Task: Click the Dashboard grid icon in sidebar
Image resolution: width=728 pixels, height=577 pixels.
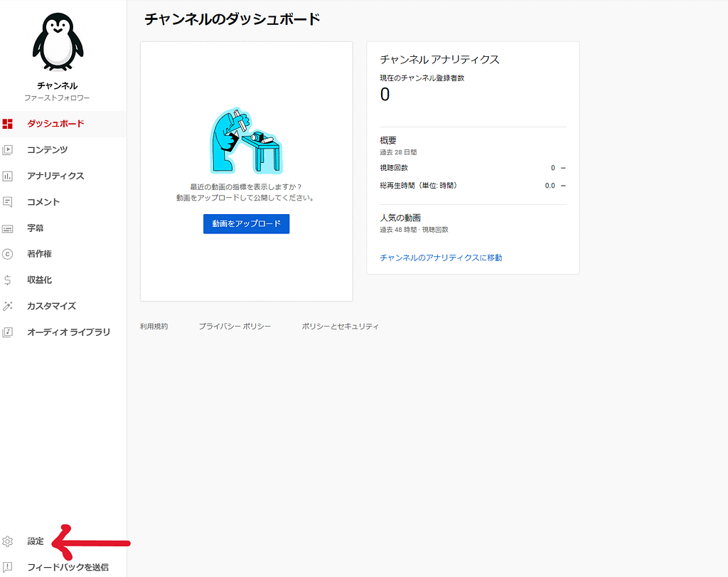Action: [8, 124]
